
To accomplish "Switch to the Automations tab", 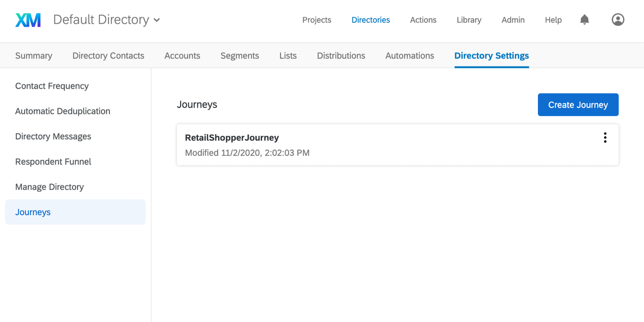I will (x=410, y=56).
